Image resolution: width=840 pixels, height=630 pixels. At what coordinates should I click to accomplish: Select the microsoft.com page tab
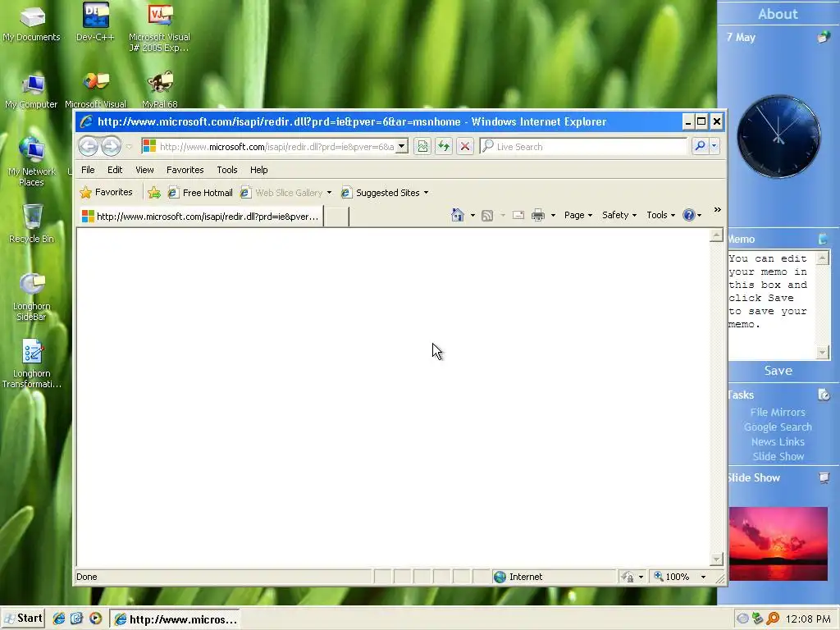(201, 217)
